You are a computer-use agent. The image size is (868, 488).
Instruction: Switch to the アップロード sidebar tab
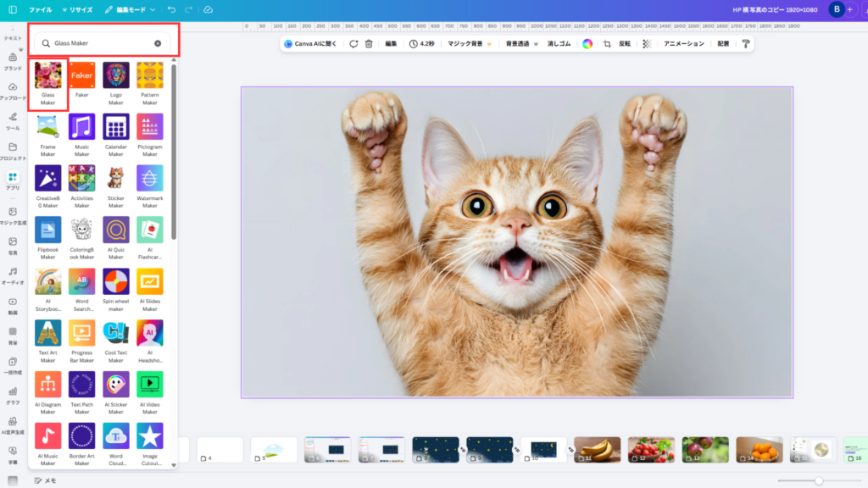(13, 91)
